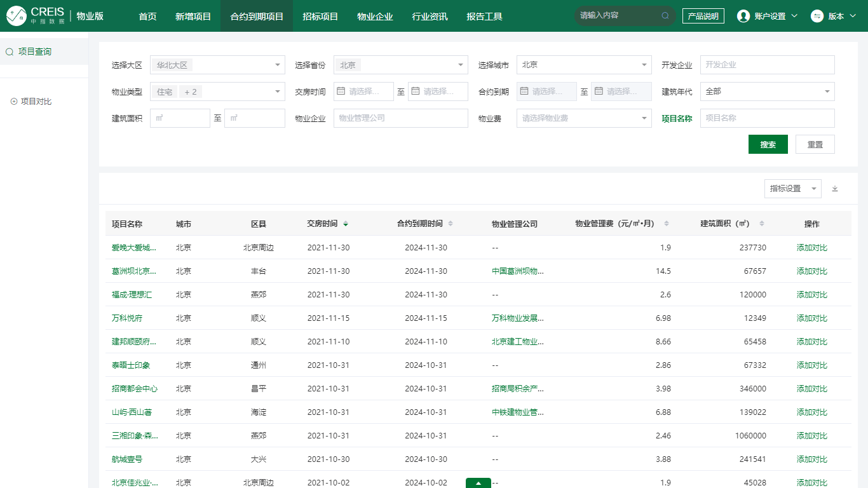Click the CREIS logo icon

pyautogui.click(x=17, y=16)
